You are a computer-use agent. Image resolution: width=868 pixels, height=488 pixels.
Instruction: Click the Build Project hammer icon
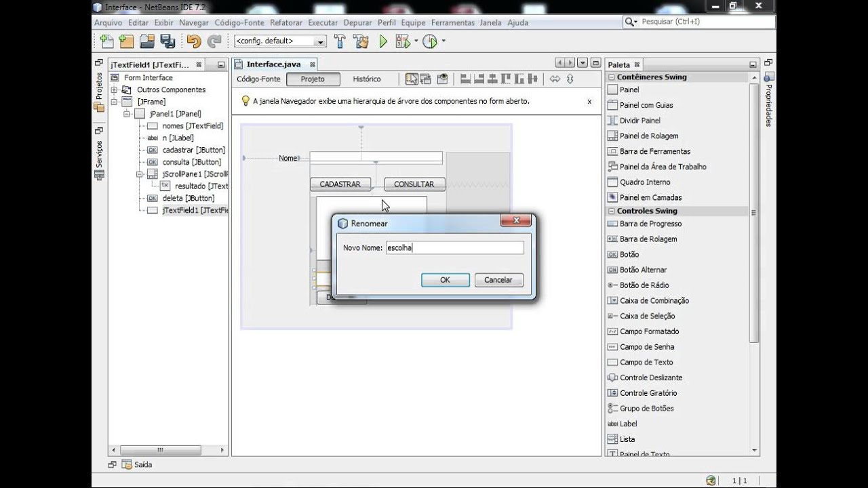point(340,41)
